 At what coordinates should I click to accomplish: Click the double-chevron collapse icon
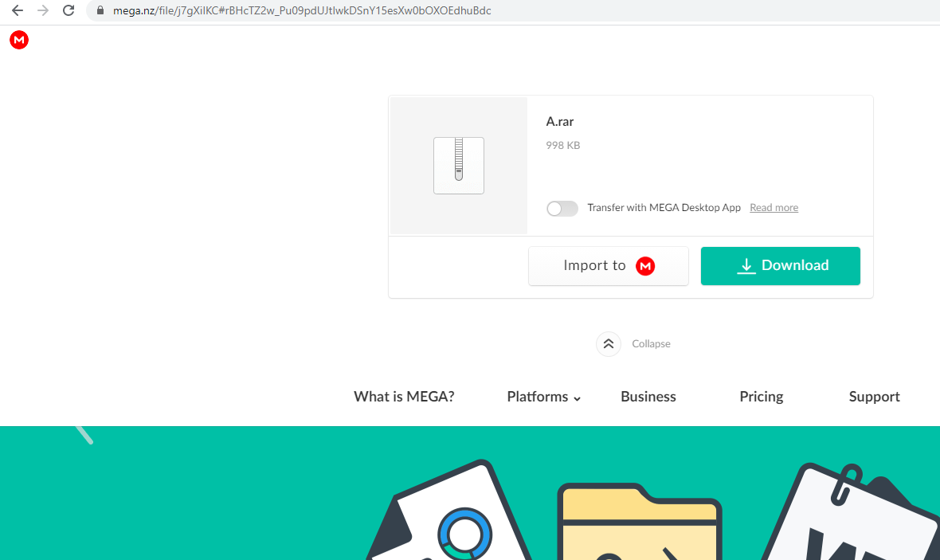[609, 343]
